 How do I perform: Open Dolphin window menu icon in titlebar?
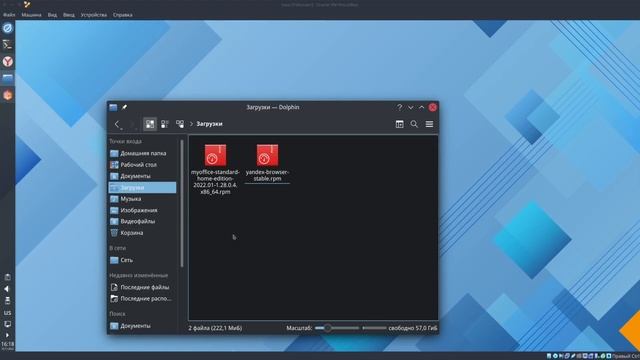(x=113, y=107)
